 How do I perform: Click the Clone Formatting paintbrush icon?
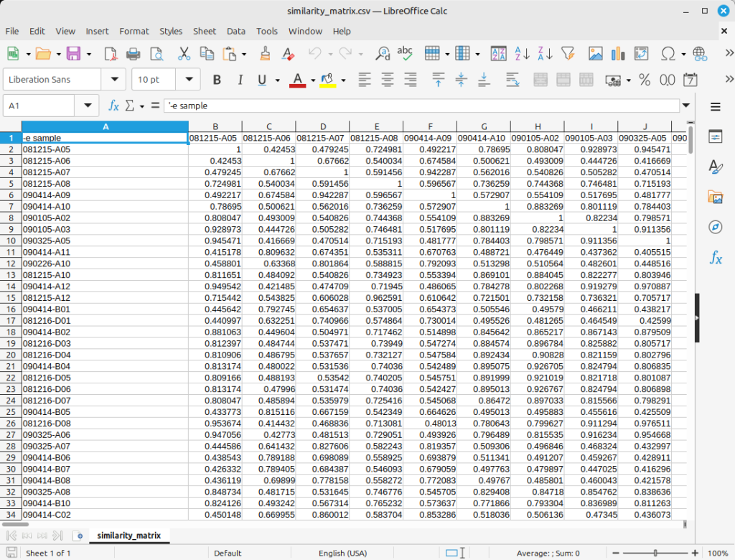(265, 54)
